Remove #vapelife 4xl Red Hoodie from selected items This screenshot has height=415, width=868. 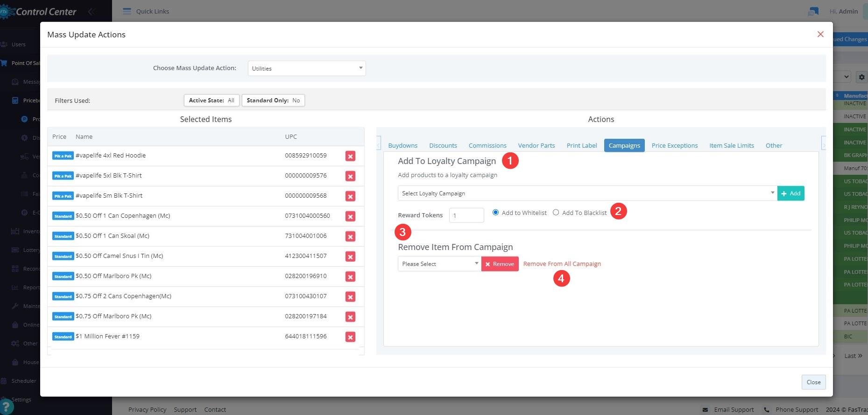click(350, 156)
